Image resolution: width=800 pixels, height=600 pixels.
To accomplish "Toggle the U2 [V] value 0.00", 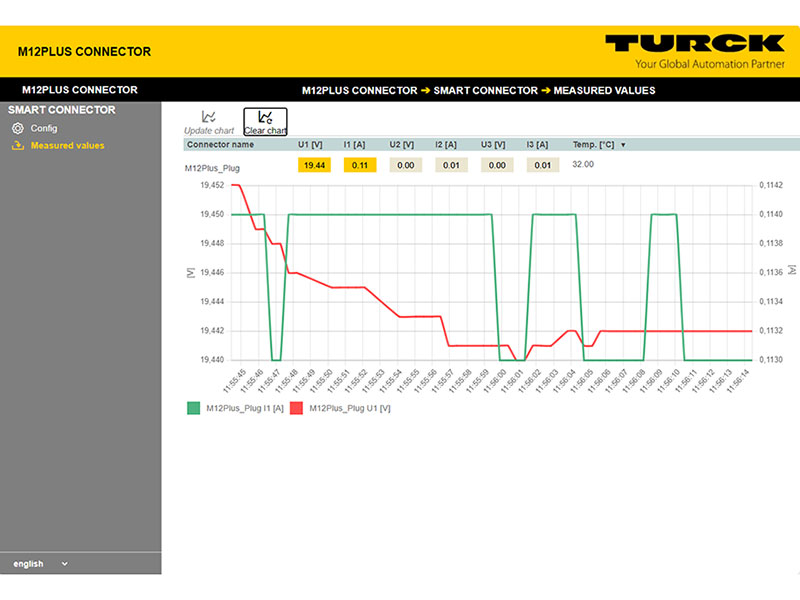I will point(405,165).
